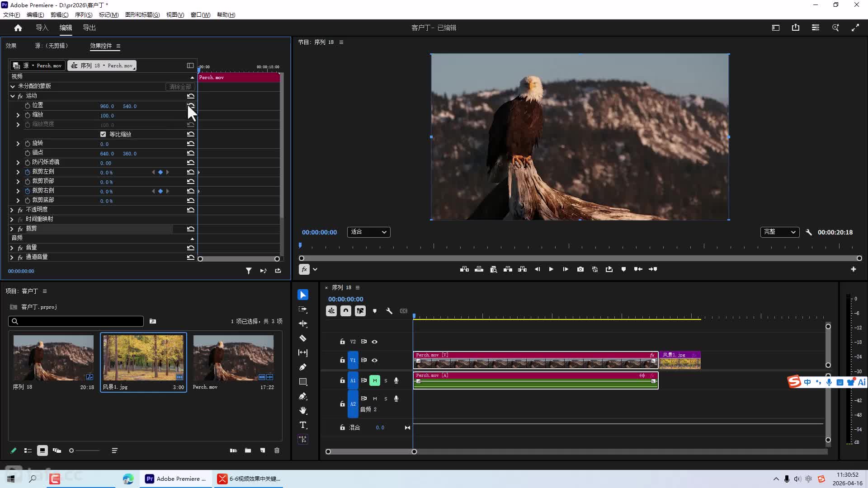868x488 pixels.
Task: Toggle full screen video icon
Action: (855, 28)
